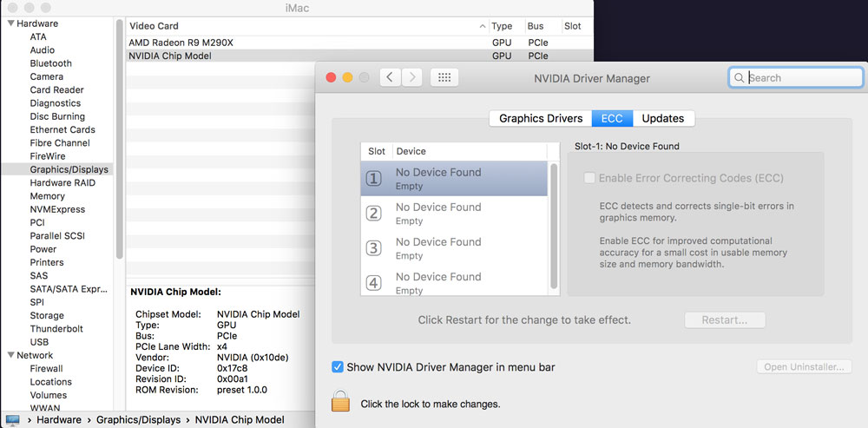This screenshot has height=428, width=868.
Task: Select slot 4 number icon
Action: [x=374, y=283]
